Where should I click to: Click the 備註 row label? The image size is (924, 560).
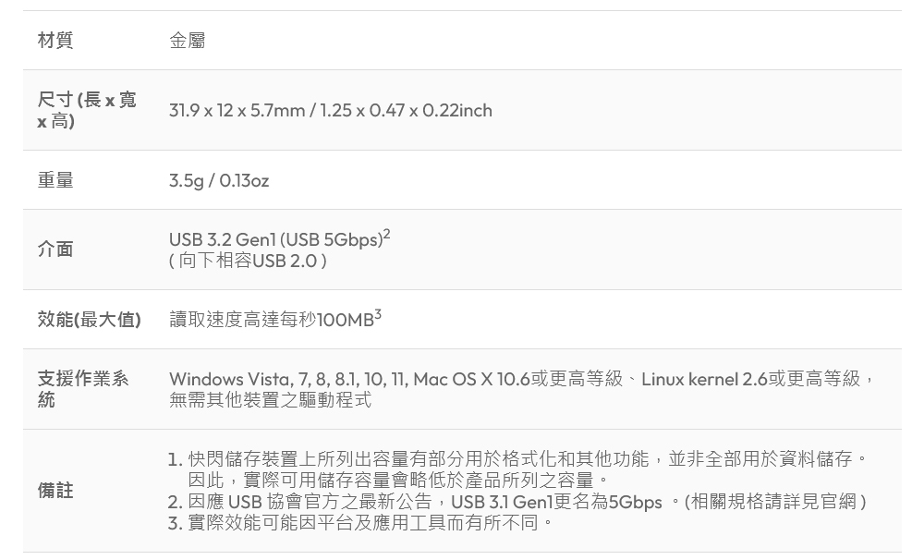pos(55,491)
